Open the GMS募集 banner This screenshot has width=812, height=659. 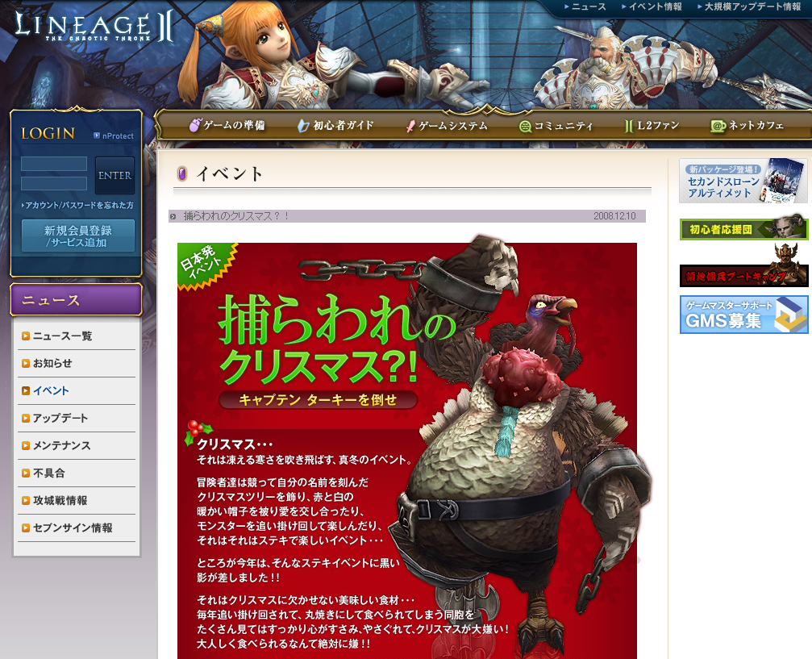(743, 315)
